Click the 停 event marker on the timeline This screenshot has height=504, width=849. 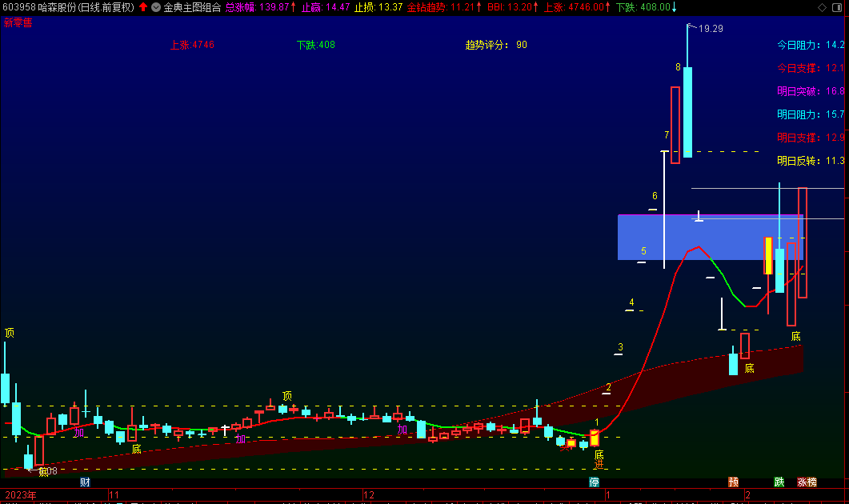[594, 482]
